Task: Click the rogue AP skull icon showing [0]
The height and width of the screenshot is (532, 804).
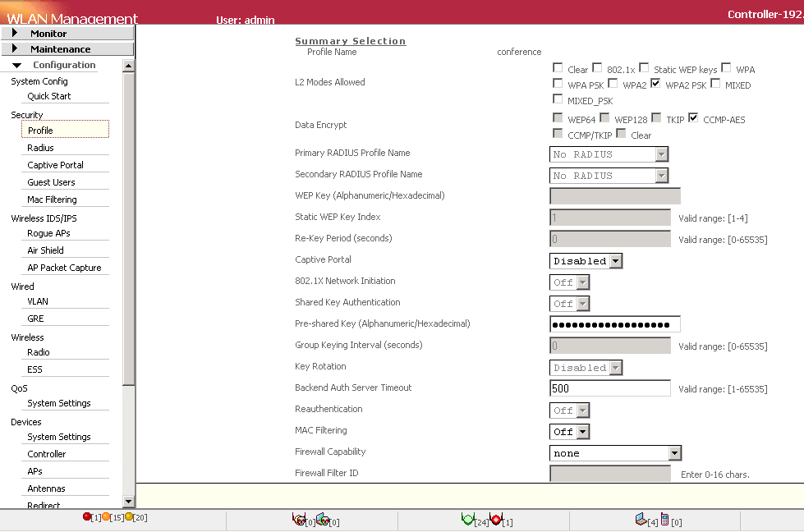Action: [x=299, y=519]
